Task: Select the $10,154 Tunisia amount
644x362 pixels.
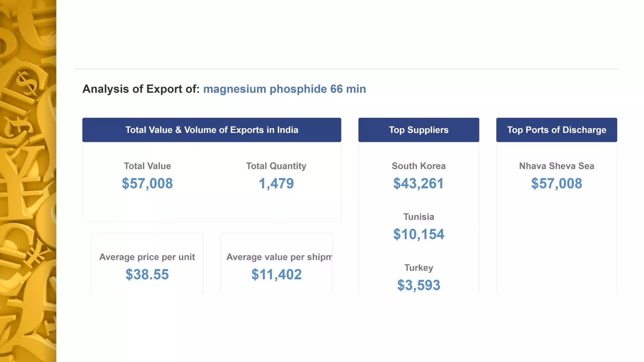Action: pyautogui.click(x=419, y=234)
